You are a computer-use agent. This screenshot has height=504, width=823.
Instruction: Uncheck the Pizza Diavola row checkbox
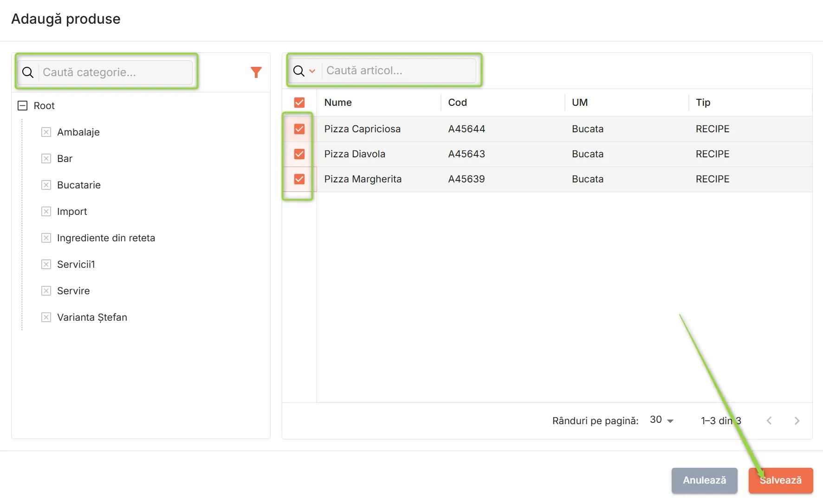pos(299,154)
